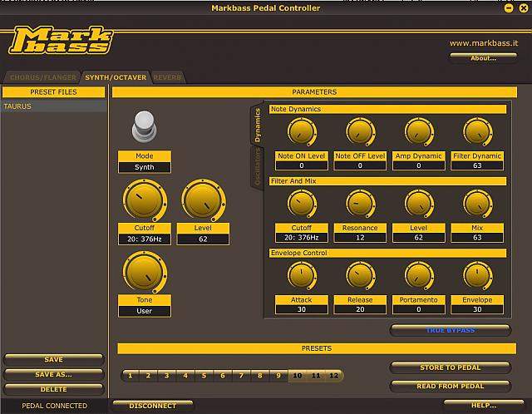
Task: Click the SAVE AS... button
Action: tap(53, 374)
